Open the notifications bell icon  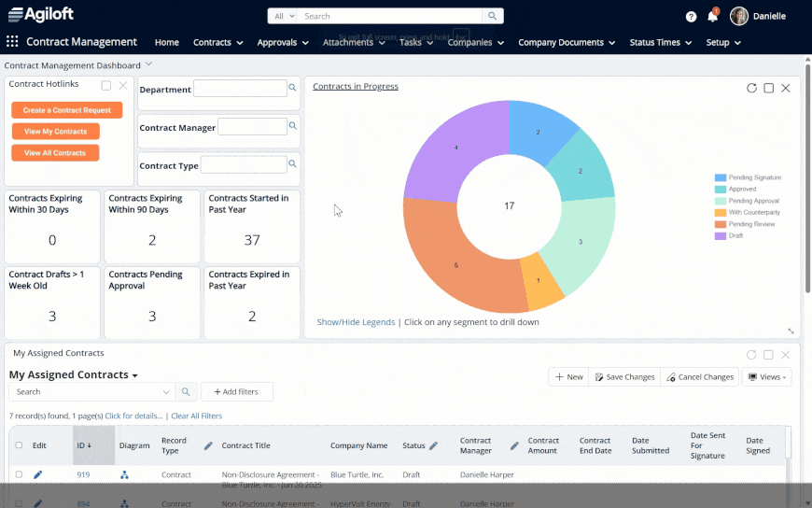712,16
